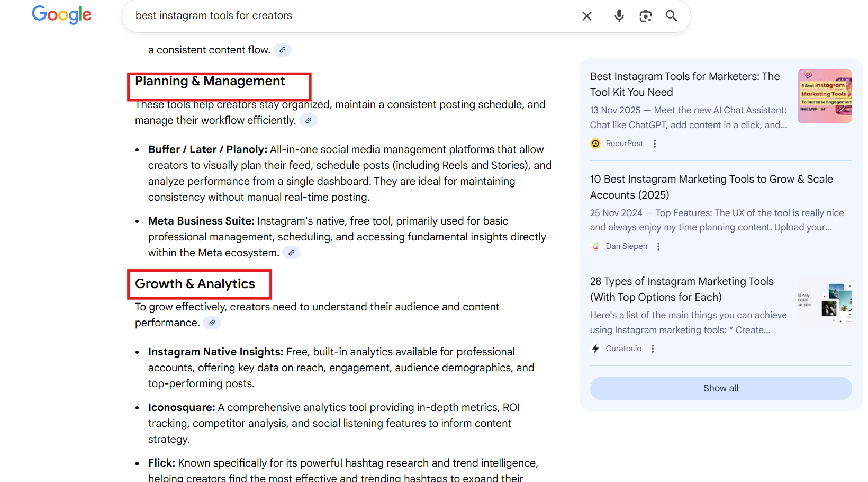868x482 pixels.
Task: Click the link icon after 'consistent content flow'
Action: pos(283,50)
